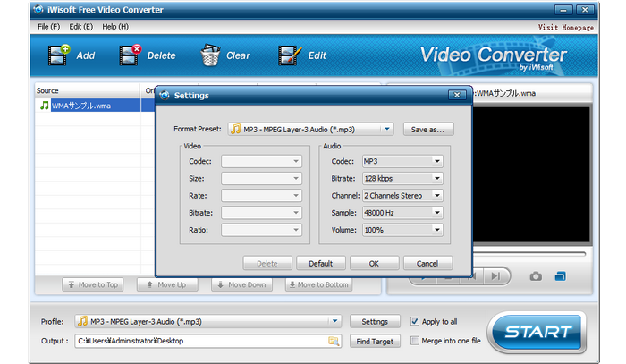Open the Format Preset dropdown
This screenshot has width=626, height=364.
[x=387, y=130]
